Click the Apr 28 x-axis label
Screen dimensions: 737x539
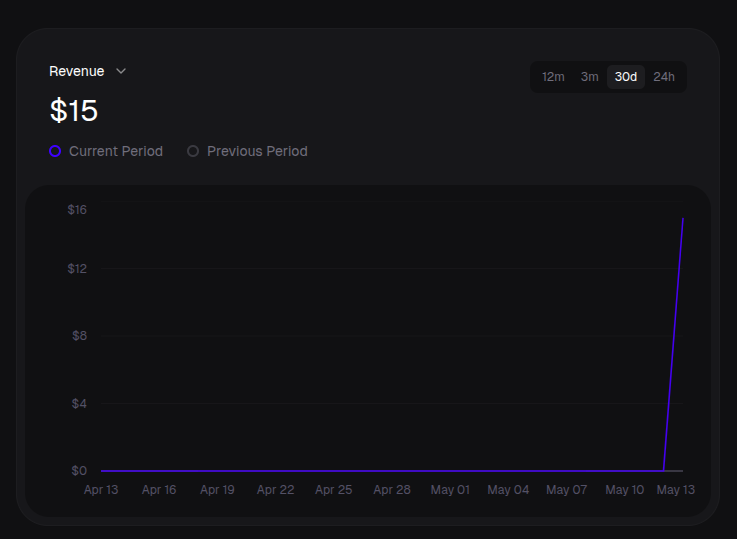pos(392,490)
